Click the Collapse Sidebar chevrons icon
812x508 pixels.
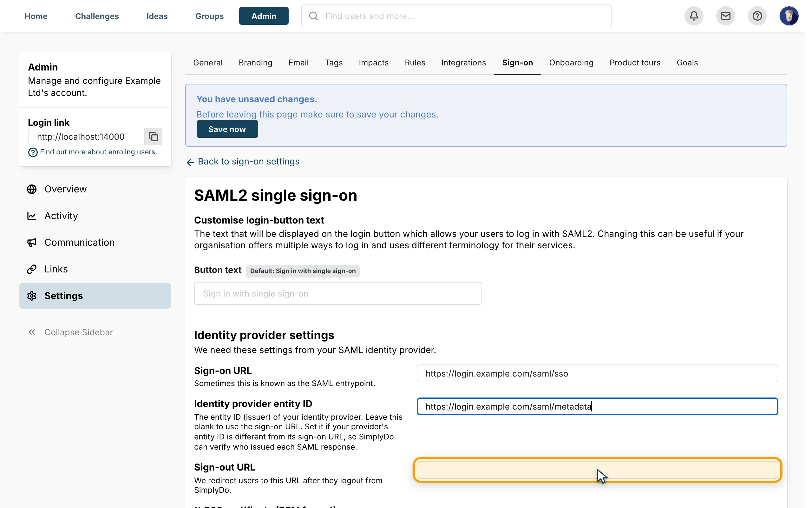[31, 332]
